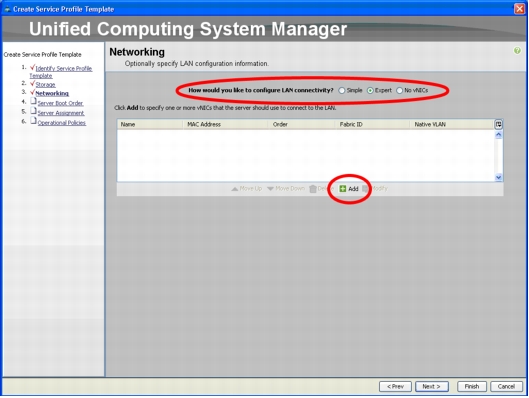
Task: Select the No vNICs radio option
Action: click(x=399, y=91)
